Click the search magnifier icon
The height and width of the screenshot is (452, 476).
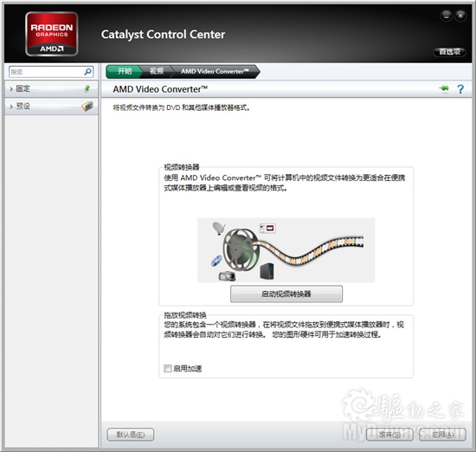[x=87, y=72]
